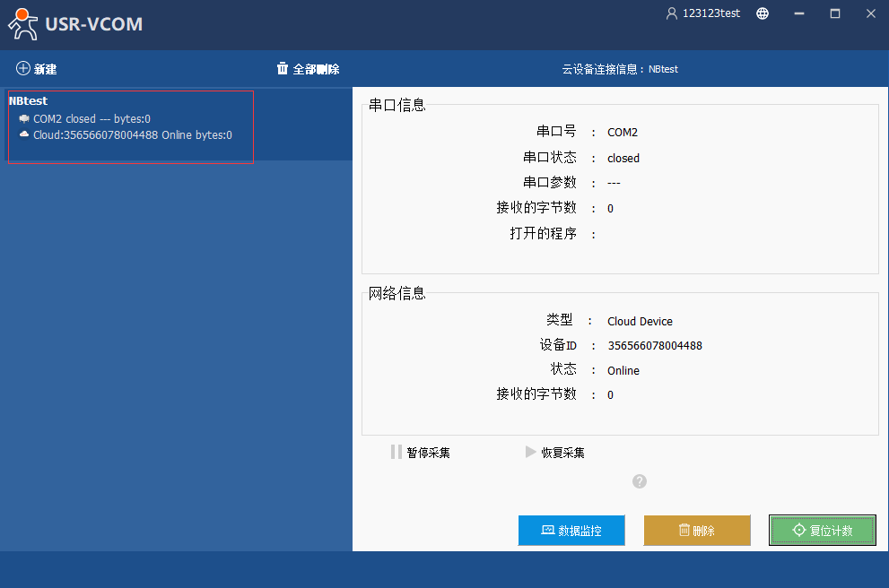Image resolution: width=889 pixels, height=588 pixels.
Task: Click the gray question mark help icon
Action: pyautogui.click(x=640, y=481)
